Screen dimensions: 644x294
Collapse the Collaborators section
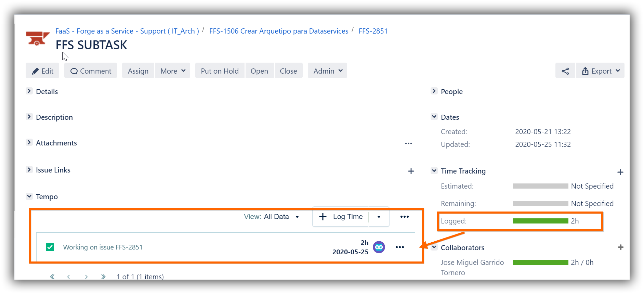click(x=434, y=247)
